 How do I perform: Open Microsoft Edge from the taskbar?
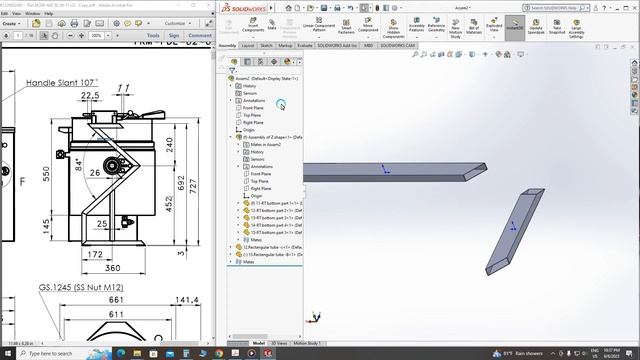(121, 353)
